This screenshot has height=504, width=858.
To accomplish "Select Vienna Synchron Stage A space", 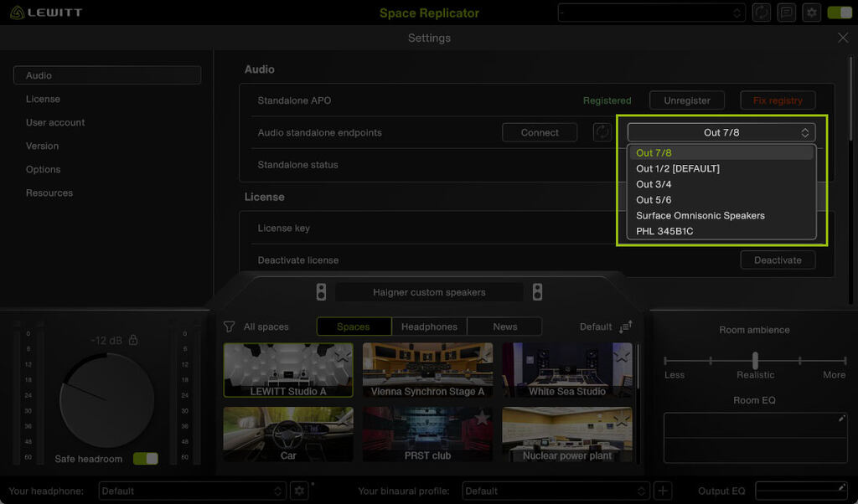I will click(427, 370).
